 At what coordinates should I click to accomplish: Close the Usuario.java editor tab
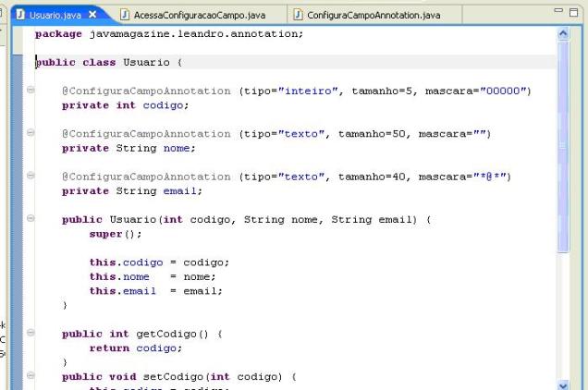[92, 15]
